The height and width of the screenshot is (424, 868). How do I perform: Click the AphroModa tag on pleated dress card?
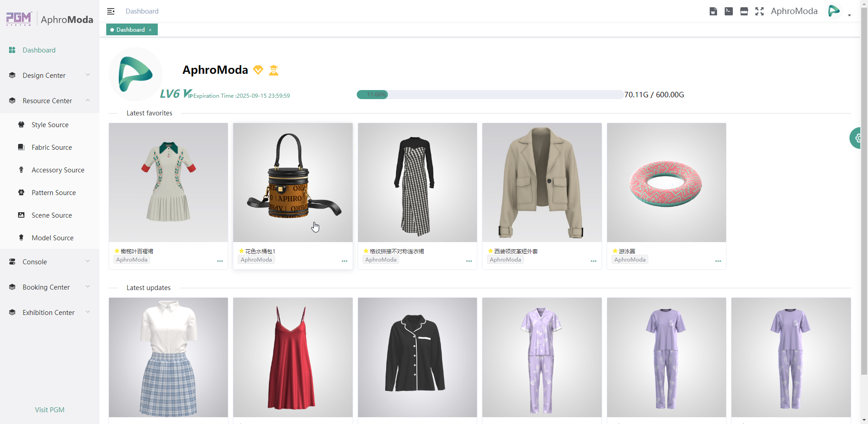coord(132,260)
